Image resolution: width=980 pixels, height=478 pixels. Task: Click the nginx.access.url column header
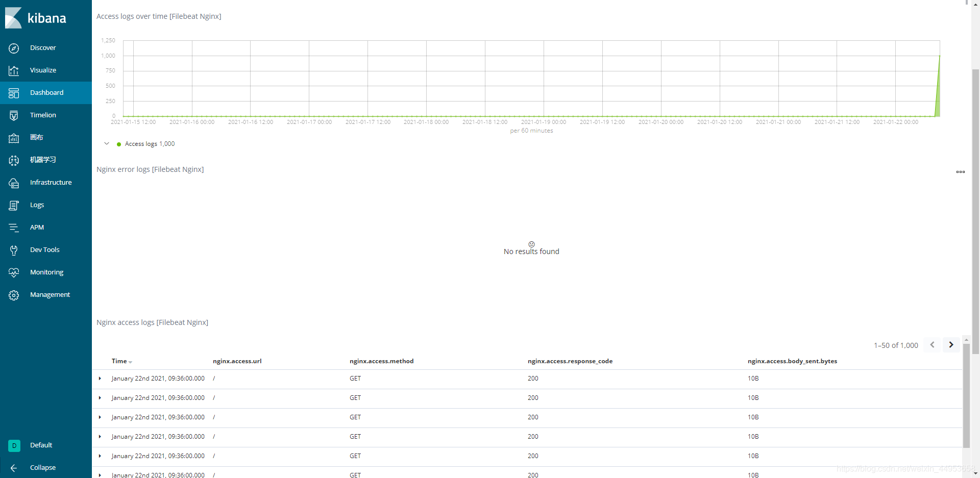pyautogui.click(x=237, y=361)
